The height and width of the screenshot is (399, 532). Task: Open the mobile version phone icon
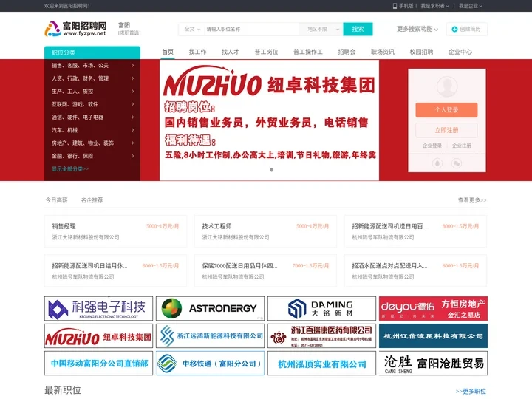[x=395, y=6]
